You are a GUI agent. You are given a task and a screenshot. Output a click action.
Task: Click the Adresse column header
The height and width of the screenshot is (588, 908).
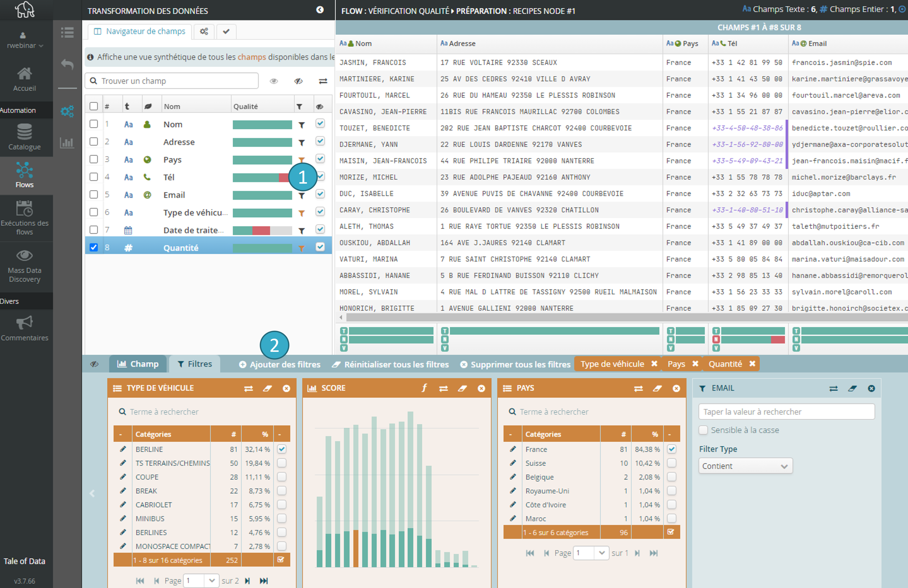[549, 44]
